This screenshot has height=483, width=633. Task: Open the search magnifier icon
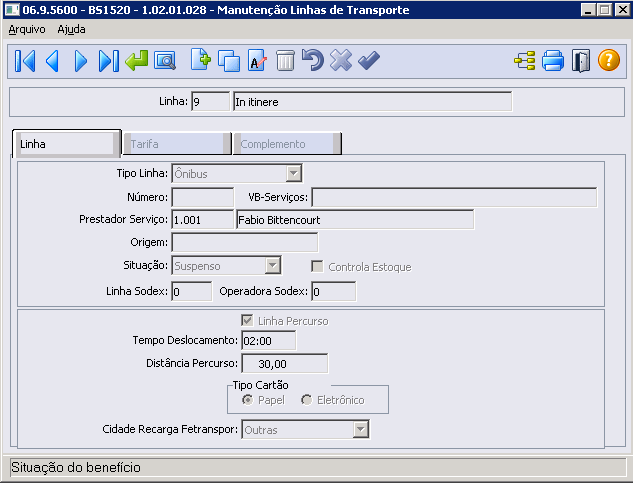(165, 61)
